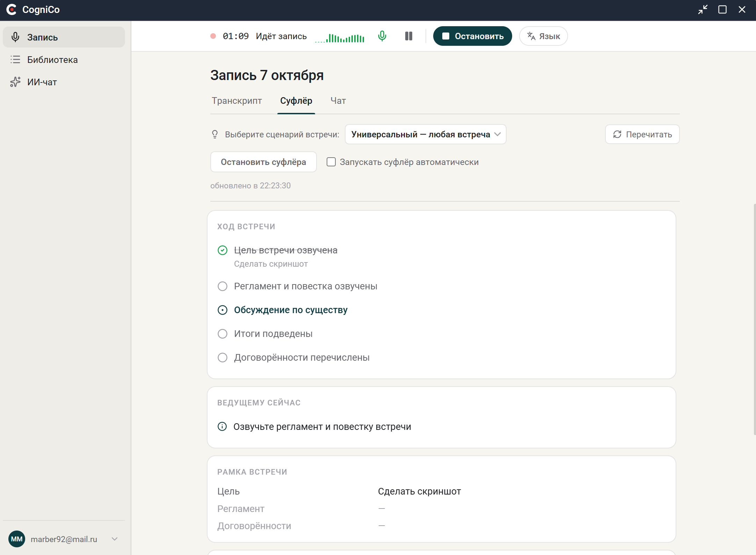Viewport: 756px width, 555px height.
Task: Open the Запись section in the sidebar
Action: (x=64, y=37)
